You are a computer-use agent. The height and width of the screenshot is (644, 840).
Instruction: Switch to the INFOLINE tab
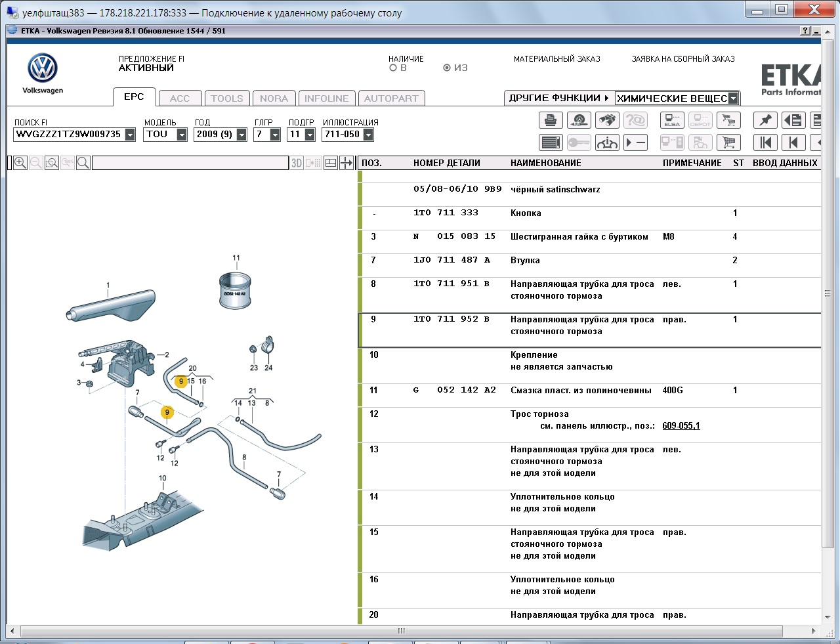pos(327,98)
